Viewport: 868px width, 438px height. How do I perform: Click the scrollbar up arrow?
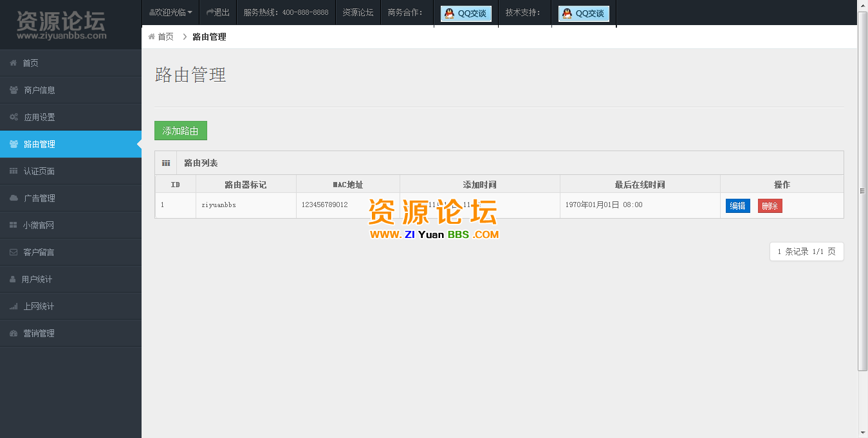863,5
